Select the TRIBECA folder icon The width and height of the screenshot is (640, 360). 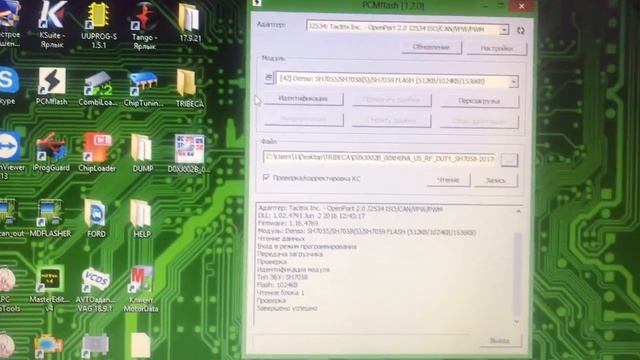point(189,88)
